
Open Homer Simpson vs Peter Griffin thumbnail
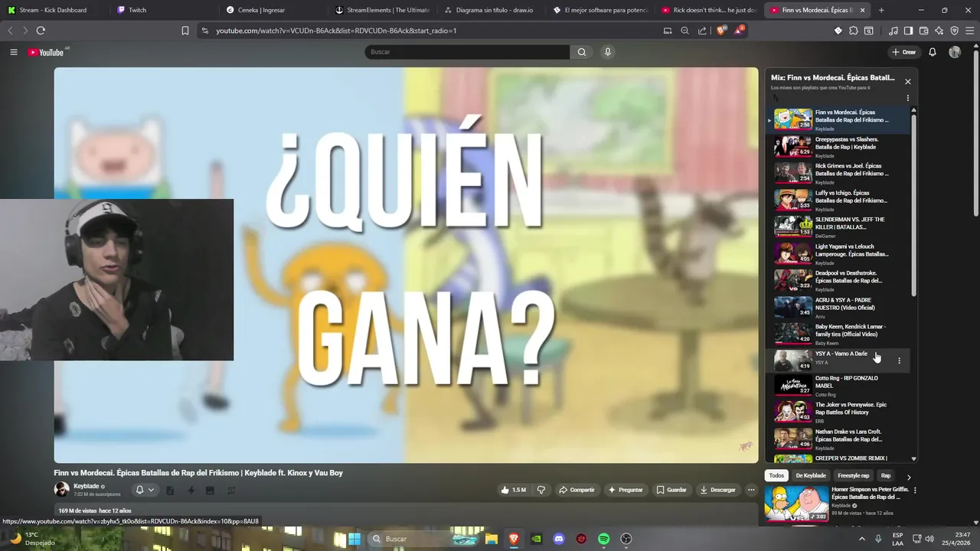coord(796,504)
